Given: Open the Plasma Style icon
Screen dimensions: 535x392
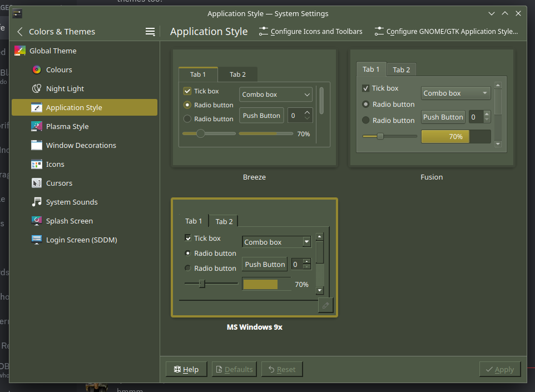Looking at the screenshot, I should pos(37,126).
